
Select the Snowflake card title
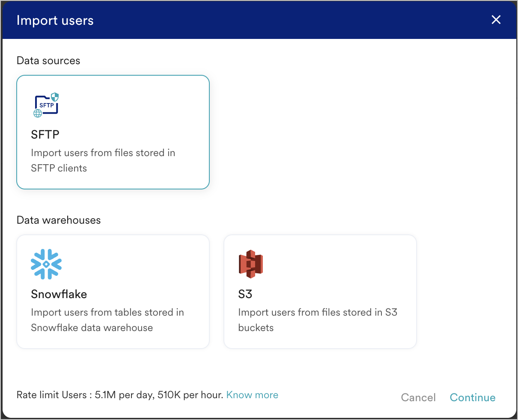59,294
